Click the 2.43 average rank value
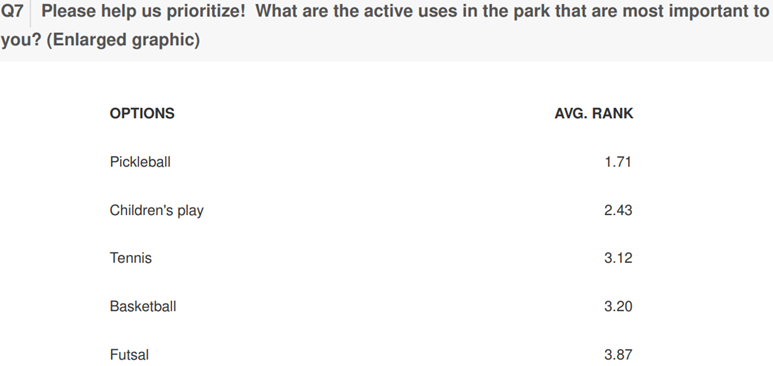773x366 pixels. 618,210
